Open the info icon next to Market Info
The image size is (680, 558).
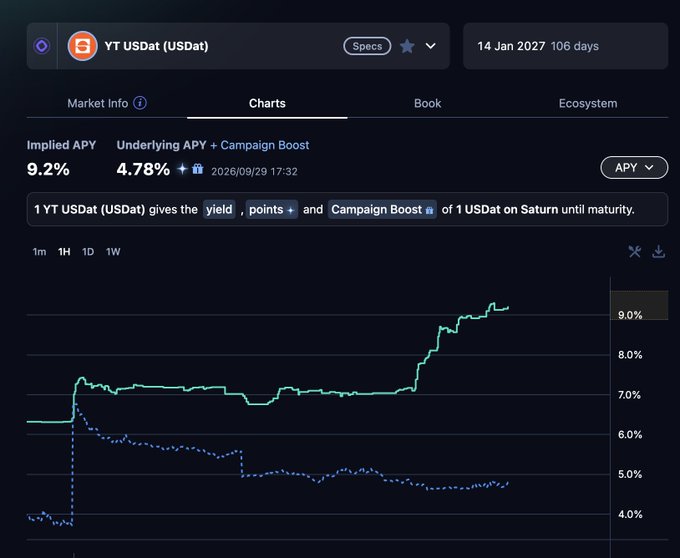point(140,103)
